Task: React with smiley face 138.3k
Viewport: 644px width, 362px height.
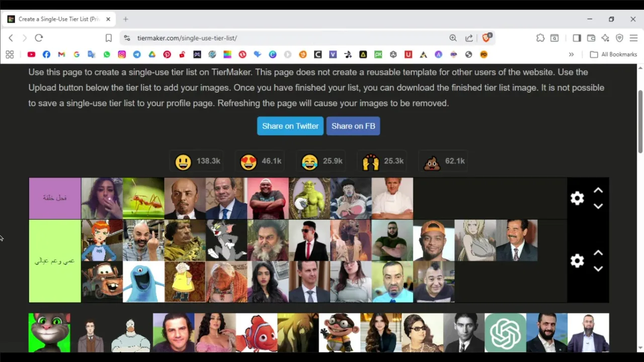Action: [198, 161]
